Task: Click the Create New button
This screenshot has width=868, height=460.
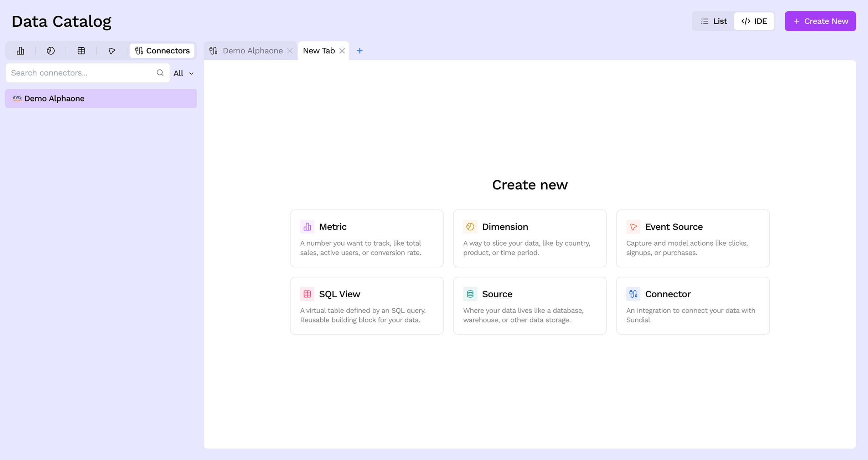Action: click(x=820, y=21)
